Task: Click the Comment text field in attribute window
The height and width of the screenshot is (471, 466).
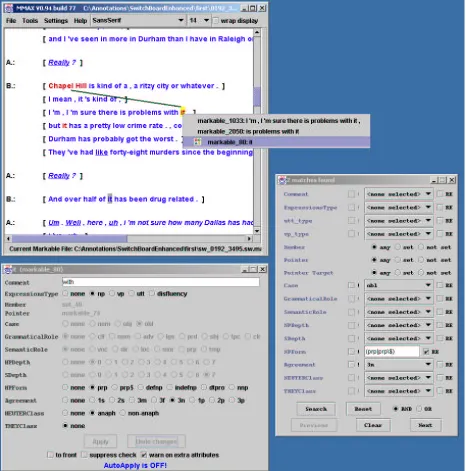Action: (161, 282)
